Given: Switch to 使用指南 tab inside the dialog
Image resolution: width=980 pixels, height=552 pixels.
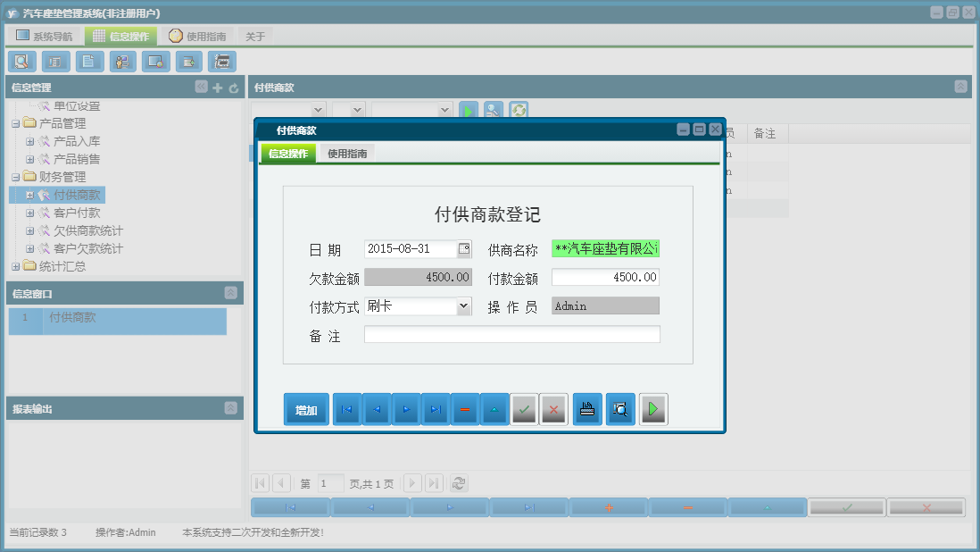Looking at the screenshot, I should pyautogui.click(x=347, y=154).
